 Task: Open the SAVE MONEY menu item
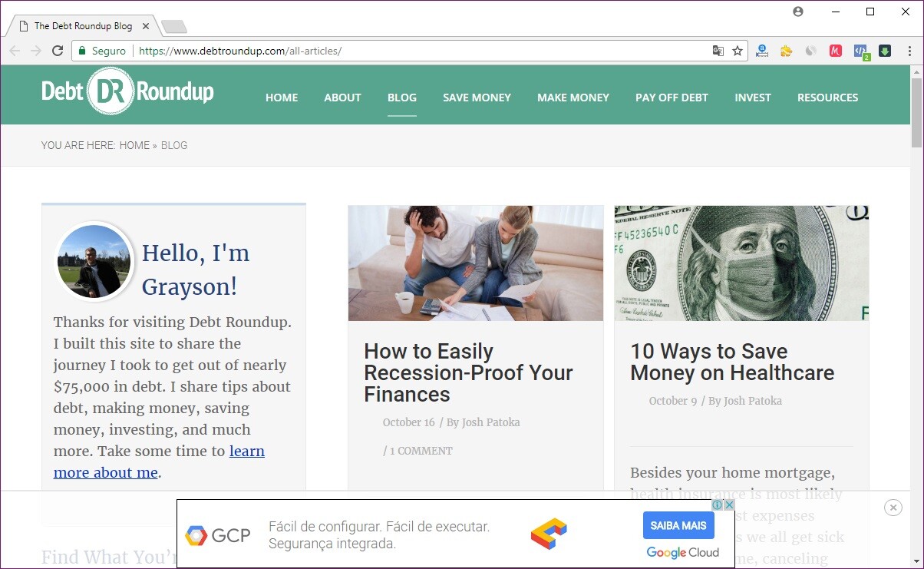(x=477, y=98)
